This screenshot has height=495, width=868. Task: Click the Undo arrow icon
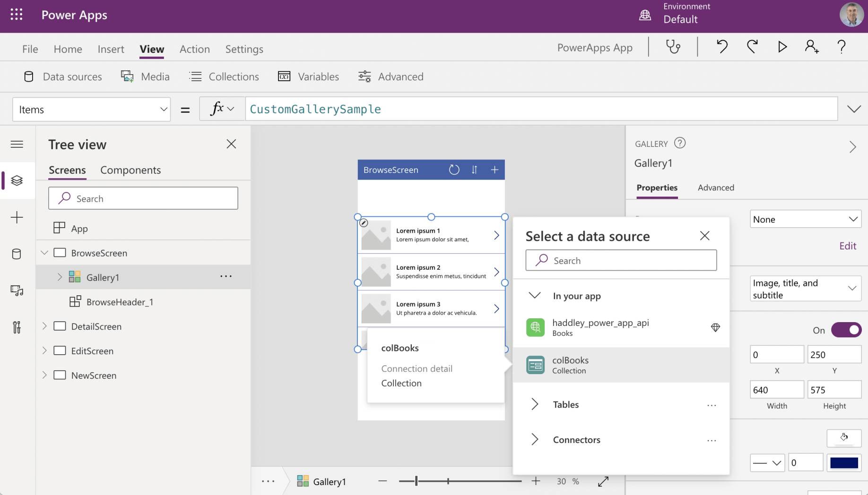[721, 47]
